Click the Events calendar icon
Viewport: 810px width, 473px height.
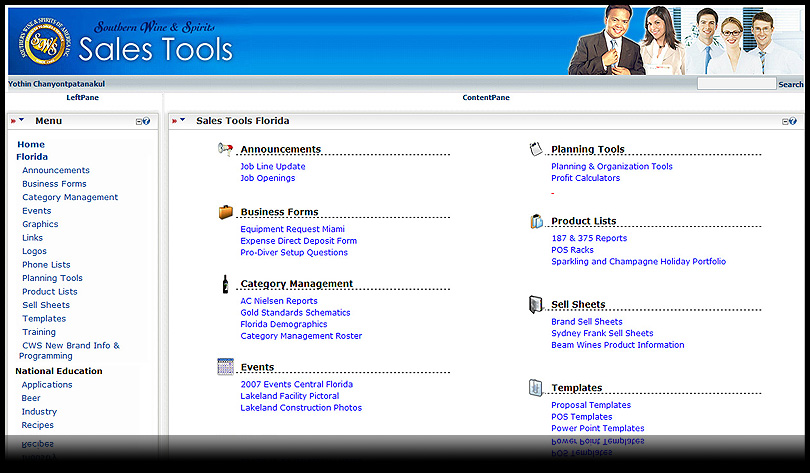226,367
